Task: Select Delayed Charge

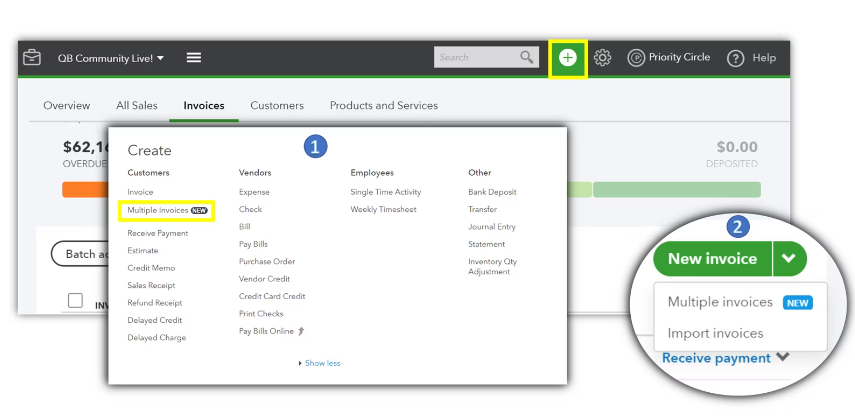Action: point(156,338)
